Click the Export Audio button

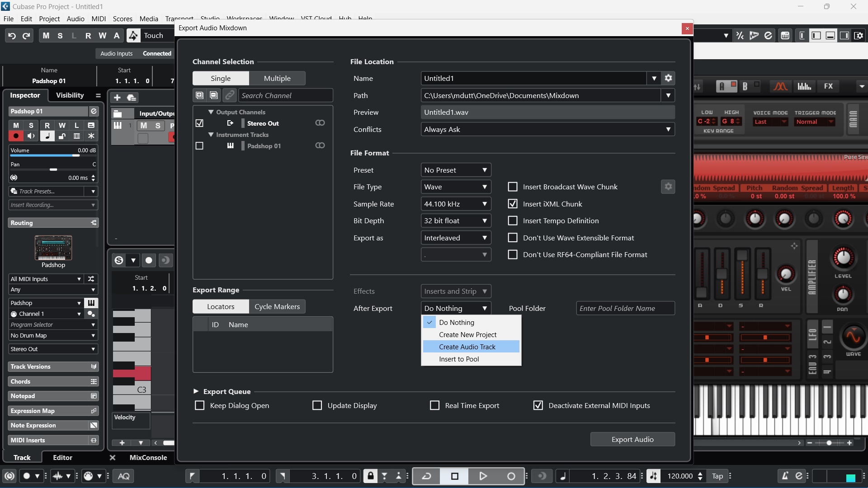pyautogui.click(x=632, y=439)
